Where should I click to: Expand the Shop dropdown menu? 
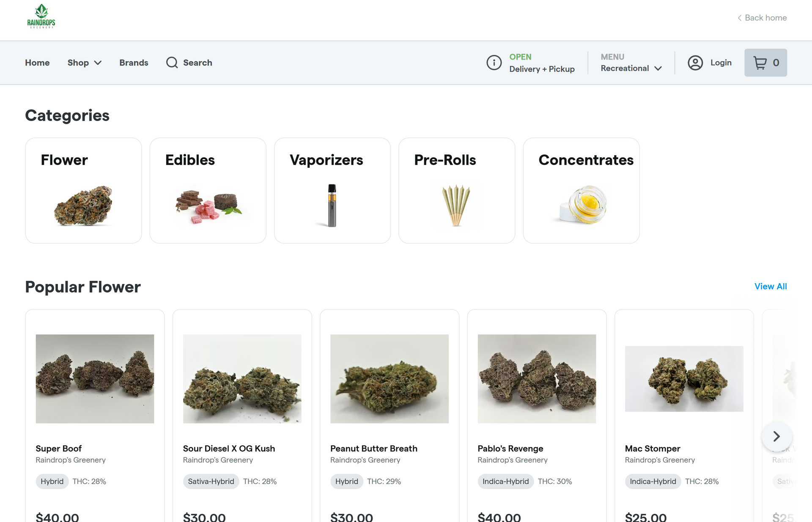coord(85,63)
